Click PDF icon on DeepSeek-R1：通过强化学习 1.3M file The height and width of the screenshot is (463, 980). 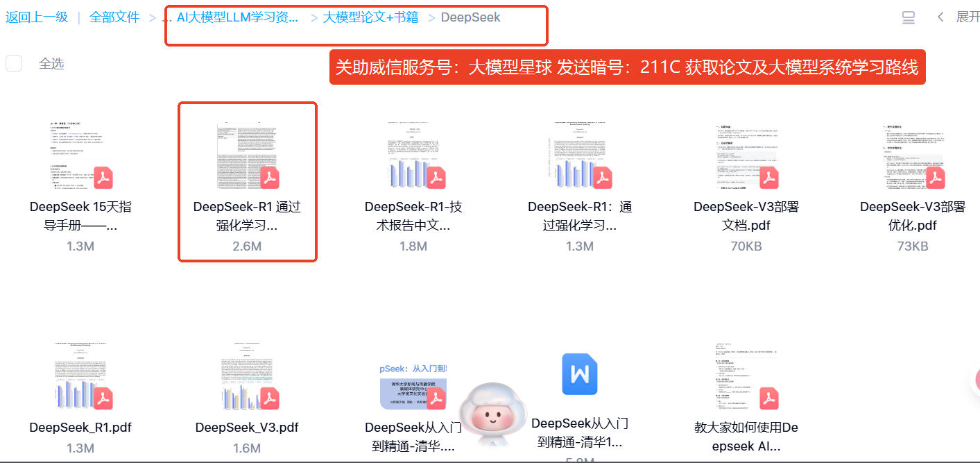click(602, 178)
